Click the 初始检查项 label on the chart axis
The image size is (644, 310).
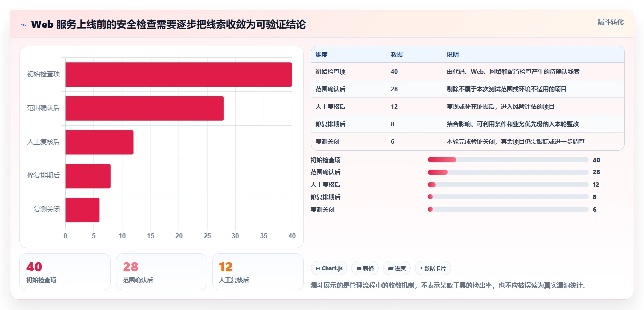tap(43, 74)
